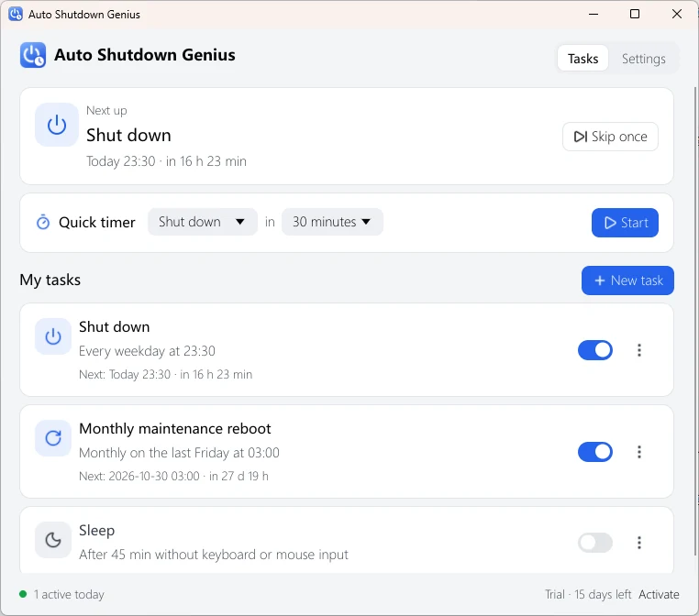
Task: Click the 'My tasks' heading
Action: coord(50,280)
